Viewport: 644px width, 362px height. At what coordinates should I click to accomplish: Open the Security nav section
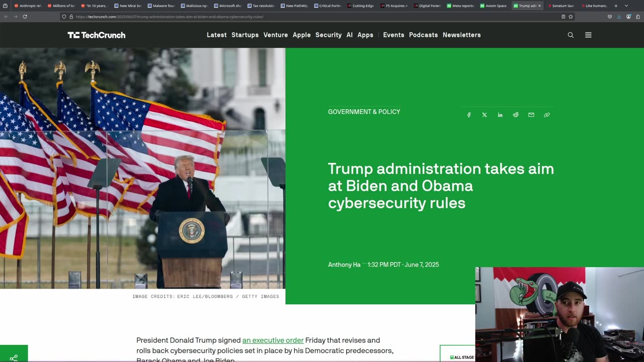point(329,35)
